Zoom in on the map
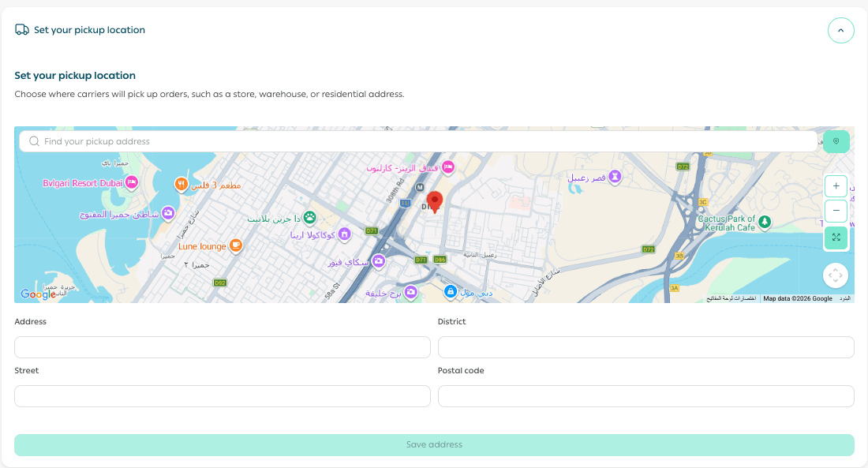The image size is (868, 468). [x=836, y=187]
